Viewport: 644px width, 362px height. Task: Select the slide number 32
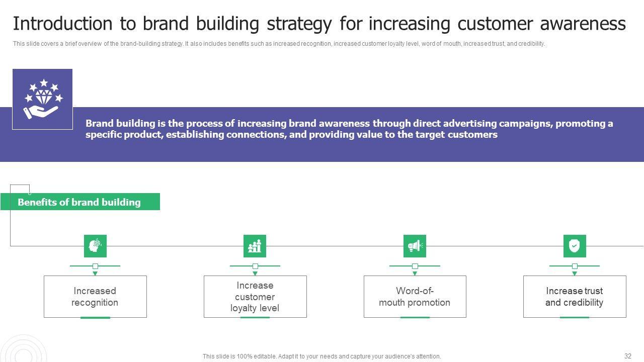tap(628, 356)
